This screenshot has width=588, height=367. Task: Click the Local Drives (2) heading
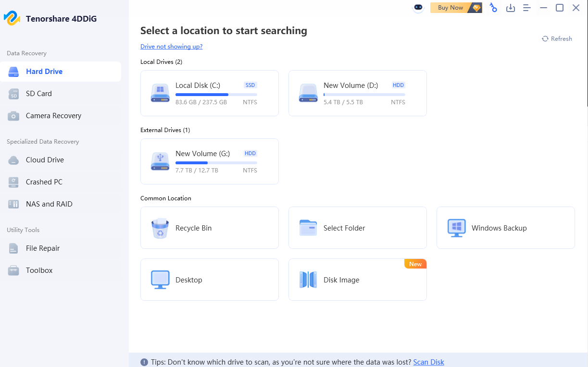coord(161,62)
